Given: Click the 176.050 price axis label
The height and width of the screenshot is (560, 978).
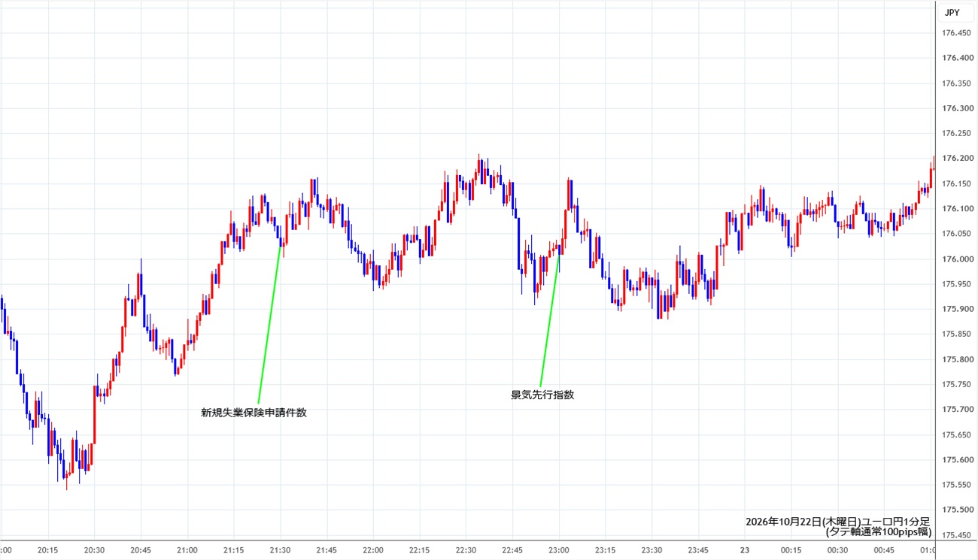Looking at the screenshot, I should pyautogui.click(x=956, y=235).
